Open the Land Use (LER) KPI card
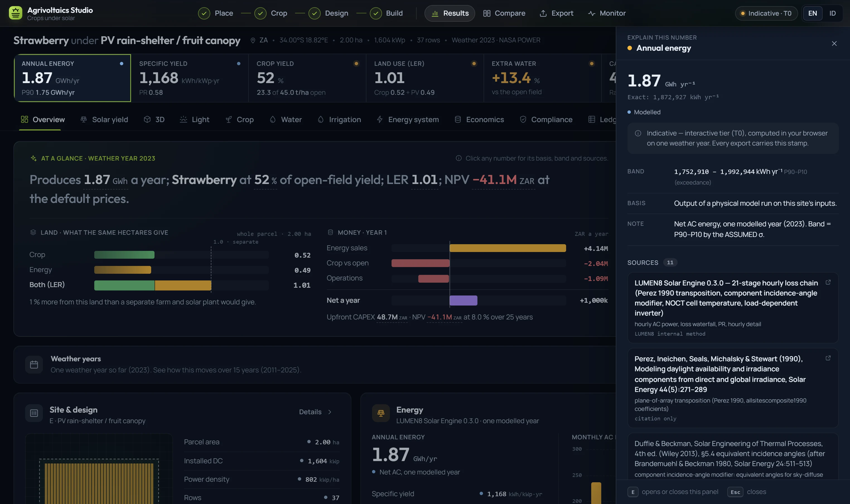This screenshot has height=504, width=850. tap(425, 78)
